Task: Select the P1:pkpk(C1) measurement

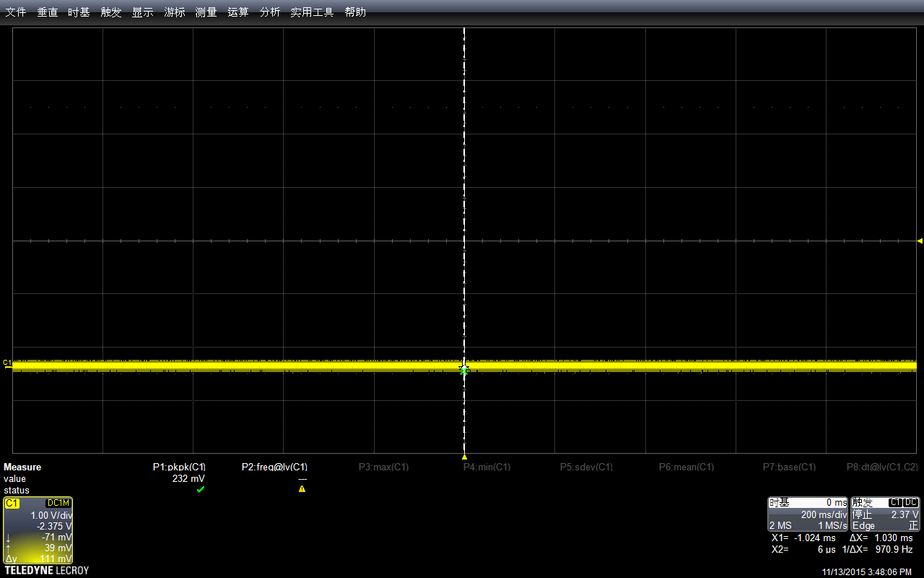Action: (180, 467)
